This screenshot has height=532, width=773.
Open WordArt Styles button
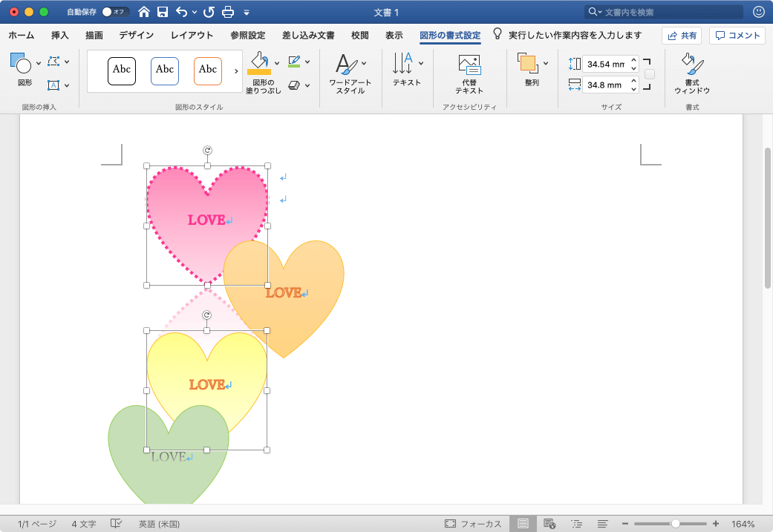coord(347,64)
